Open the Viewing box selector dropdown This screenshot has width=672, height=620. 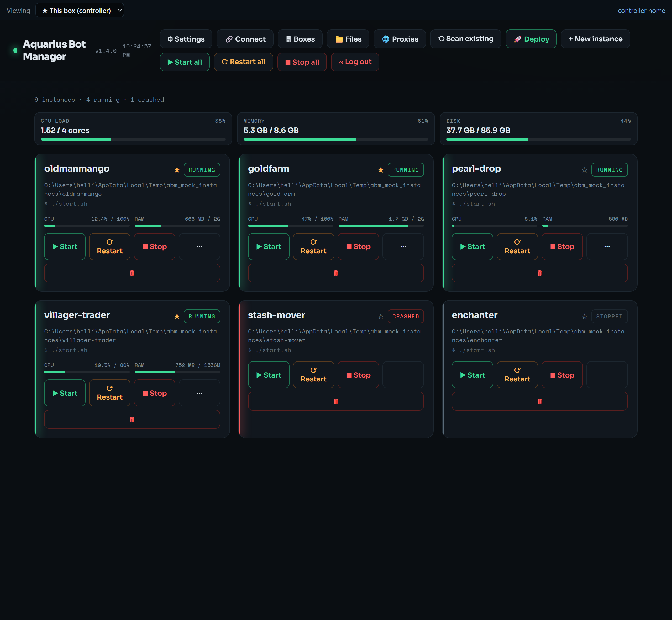(x=80, y=10)
